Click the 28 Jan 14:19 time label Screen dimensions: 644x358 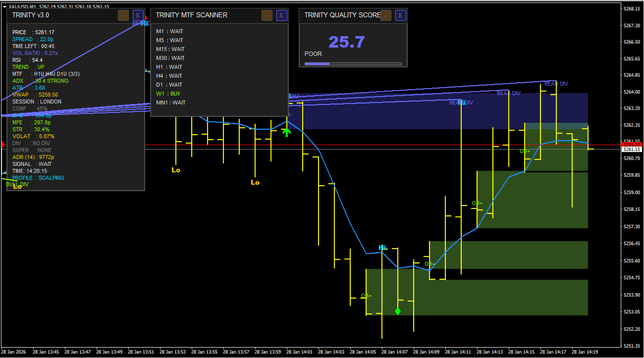pyautogui.click(x=585, y=352)
